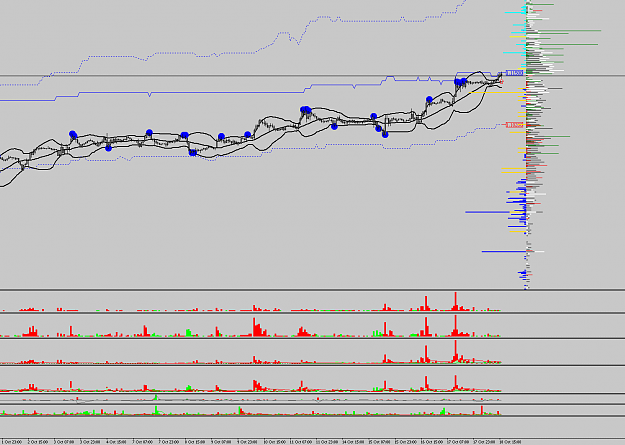The width and height of the screenshot is (625, 445).
Task: Click the "8 Oct 15:00" time axis label
Action: (x=195, y=441)
